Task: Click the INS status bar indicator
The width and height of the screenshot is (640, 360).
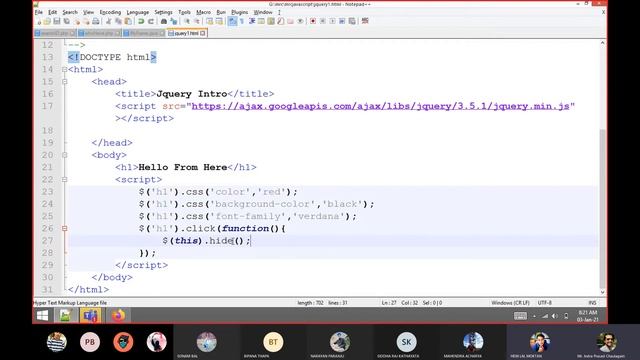Action: 592,303
